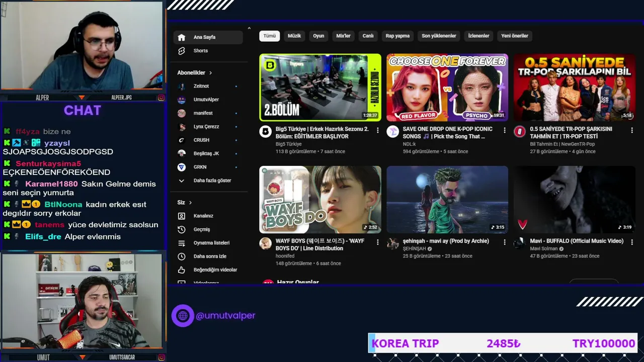Click the Bil Tahmin Et | NewGenTR-Pop channel name
The width and height of the screenshot is (644, 362).
(x=562, y=144)
